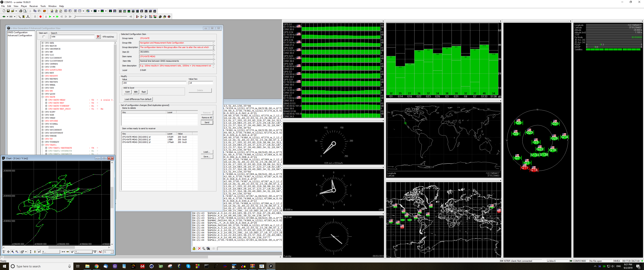Image resolution: width=644 pixels, height=270 pixels.
Task: Click the Save (floppy disk) toolbar icon
Action: tap(8, 11)
